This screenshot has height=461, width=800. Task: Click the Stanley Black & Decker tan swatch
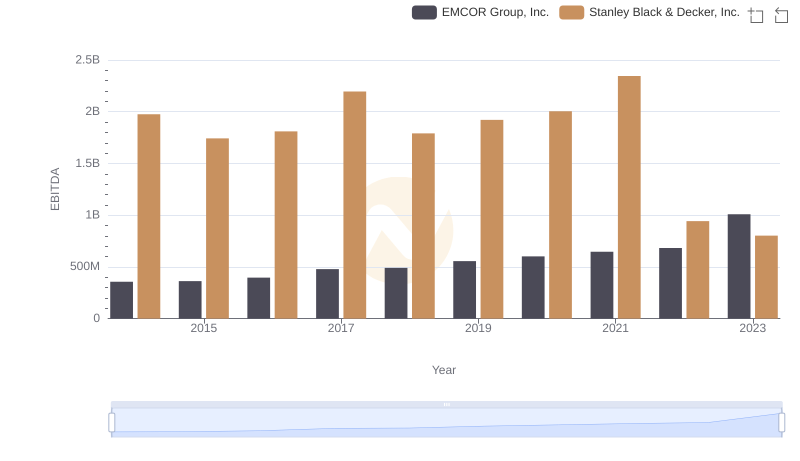click(x=571, y=12)
